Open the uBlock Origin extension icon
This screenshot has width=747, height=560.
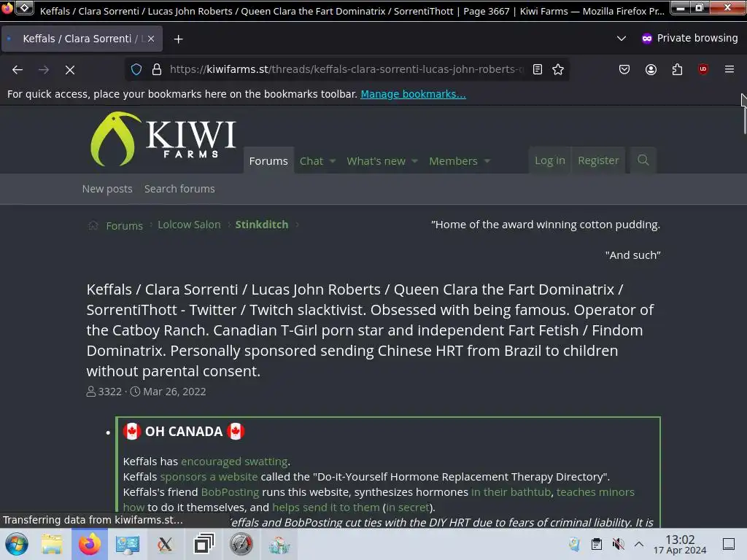703,69
